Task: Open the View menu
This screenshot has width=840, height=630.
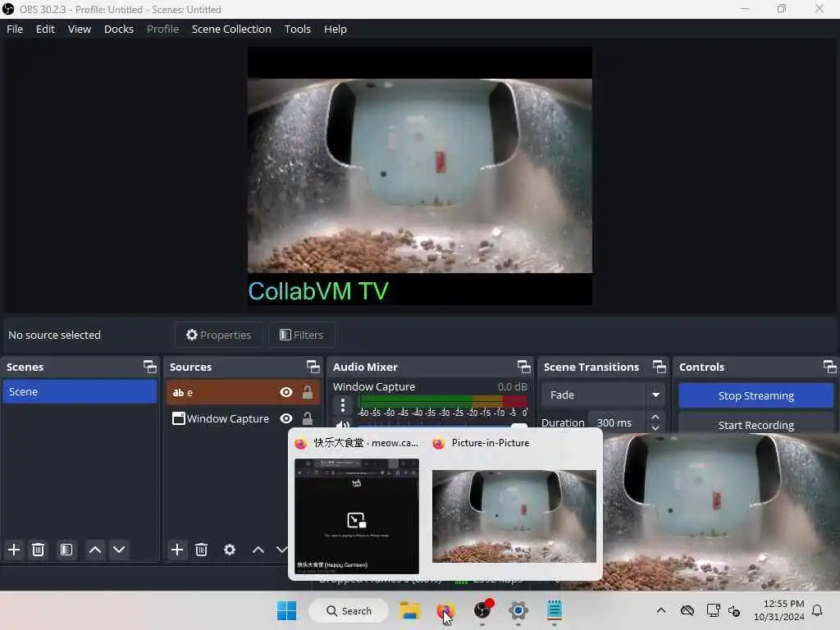Action: [80, 29]
